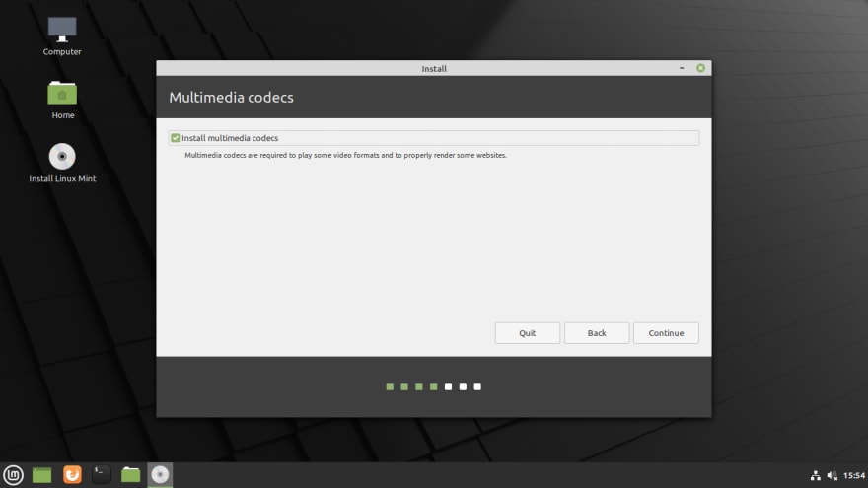
Task: Click the multimedia codecs description text
Action: [345, 156]
